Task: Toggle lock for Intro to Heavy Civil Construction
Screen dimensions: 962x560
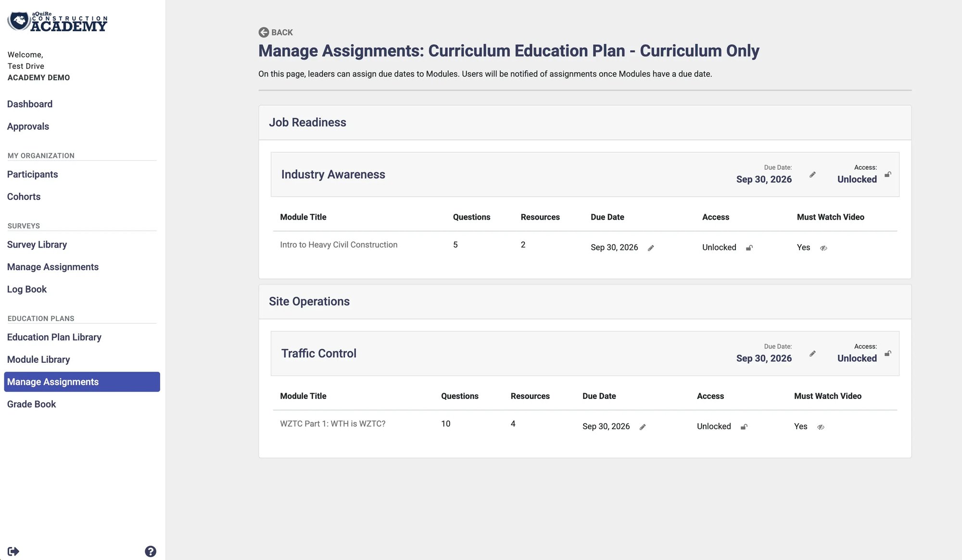Action: click(x=749, y=248)
